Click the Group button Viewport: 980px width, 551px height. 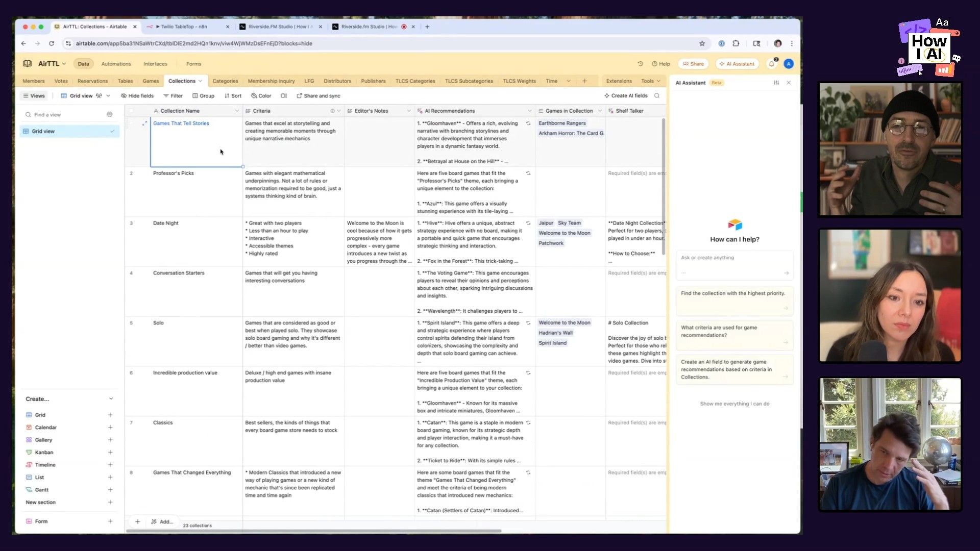[203, 96]
